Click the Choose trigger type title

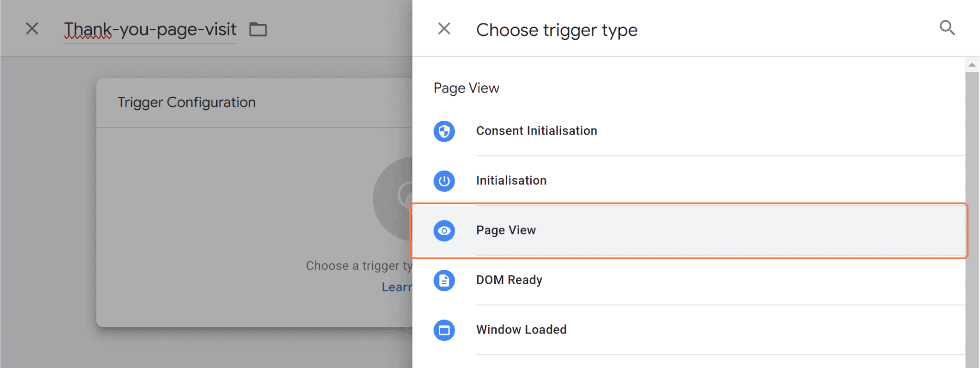pyautogui.click(x=557, y=30)
